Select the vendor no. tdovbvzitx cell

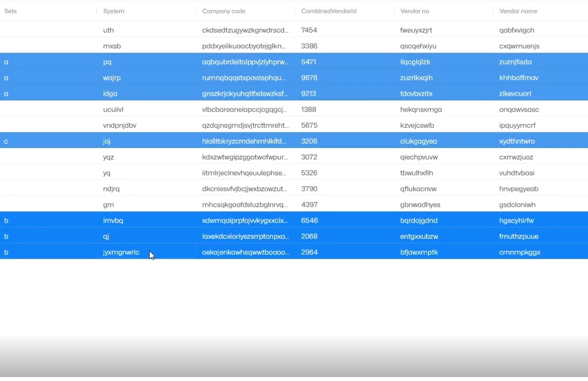[x=416, y=93]
